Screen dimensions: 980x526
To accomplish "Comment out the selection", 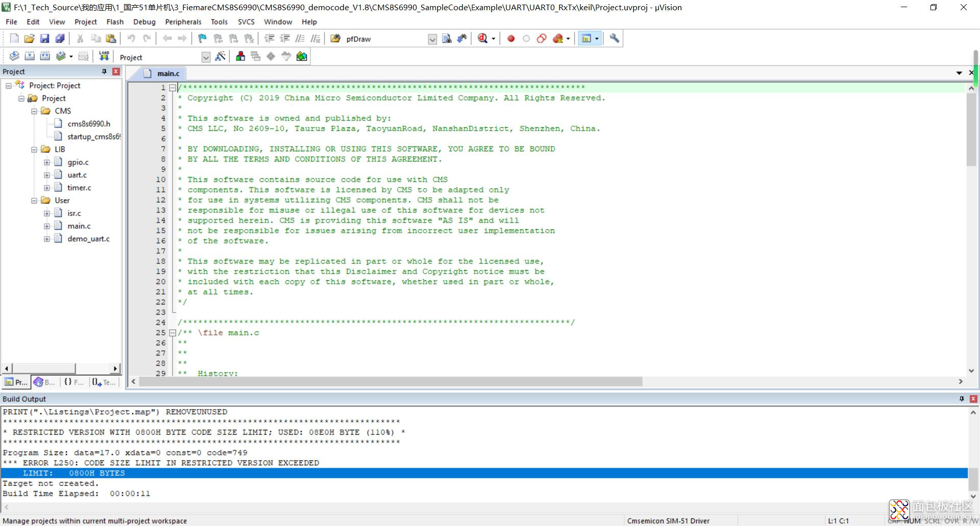I will click(x=300, y=38).
